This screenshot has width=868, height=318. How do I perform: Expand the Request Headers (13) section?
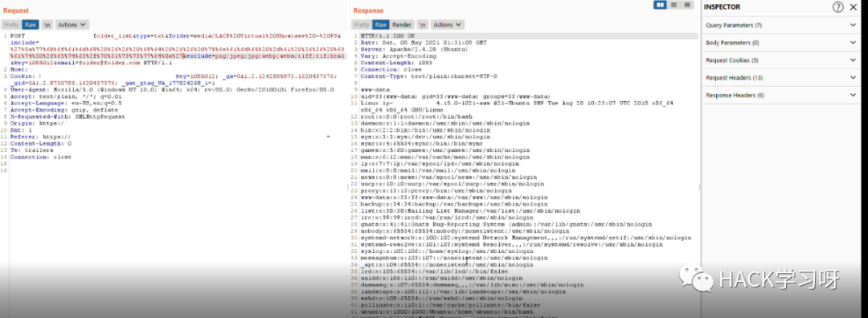pyautogui.click(x=781, y=77)
